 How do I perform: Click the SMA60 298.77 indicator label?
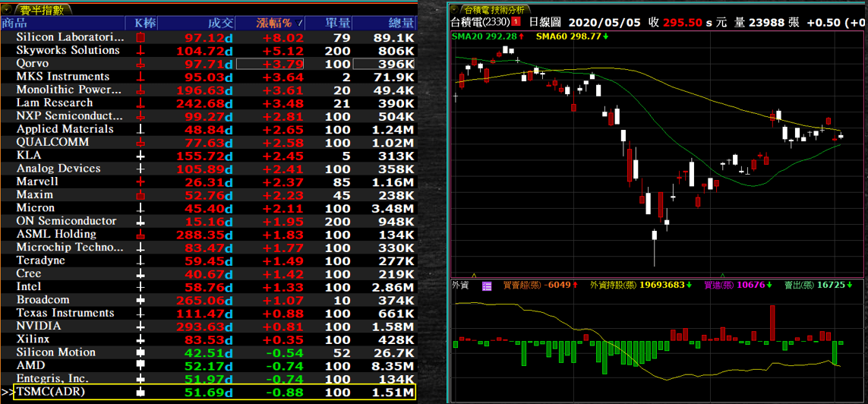point(573,36)
